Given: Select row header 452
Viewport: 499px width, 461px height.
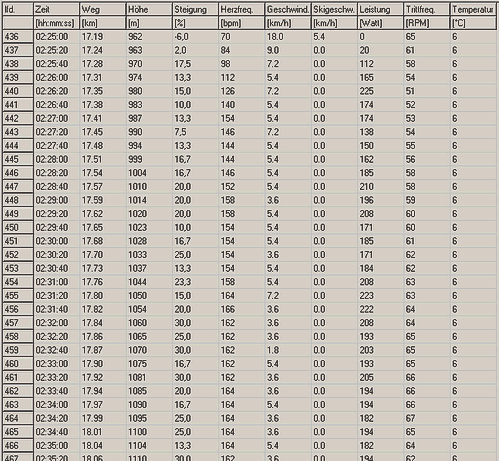Looking at the screenshot, I should click(x=18, y=255).
